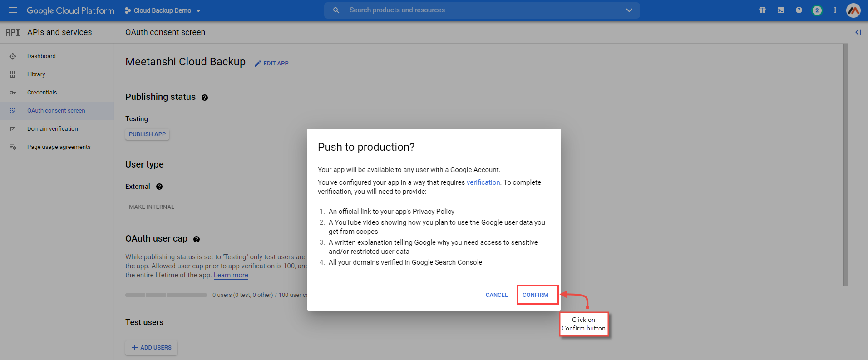Click the 'Test users' heading
The width and height of the screenshot is (868, 360).
coord(144,322)
